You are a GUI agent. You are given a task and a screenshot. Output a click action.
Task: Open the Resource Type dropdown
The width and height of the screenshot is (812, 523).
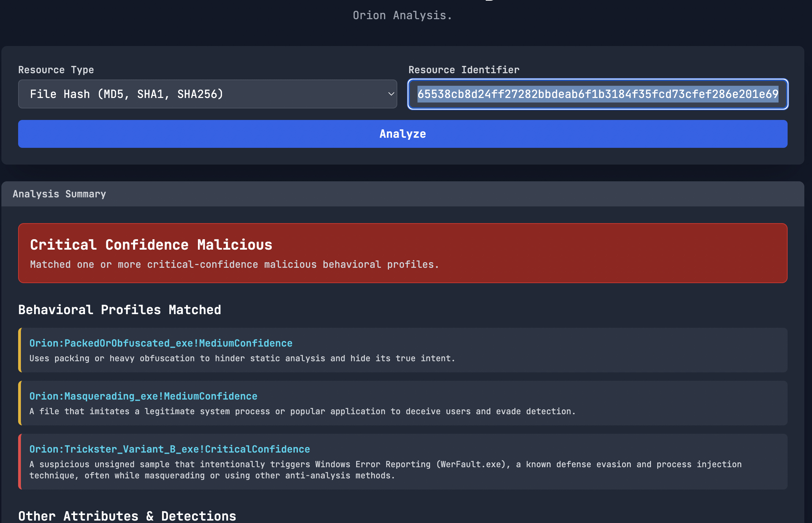coord(207,94)
